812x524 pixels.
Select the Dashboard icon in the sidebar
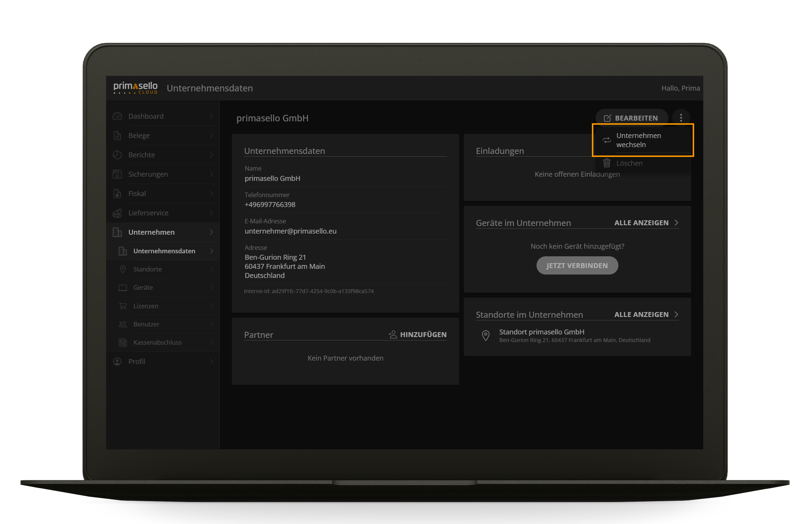point(117,116)
